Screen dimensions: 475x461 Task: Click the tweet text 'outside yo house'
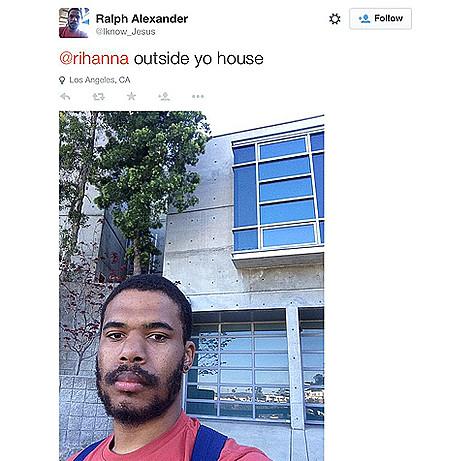(x=198, y=58)
